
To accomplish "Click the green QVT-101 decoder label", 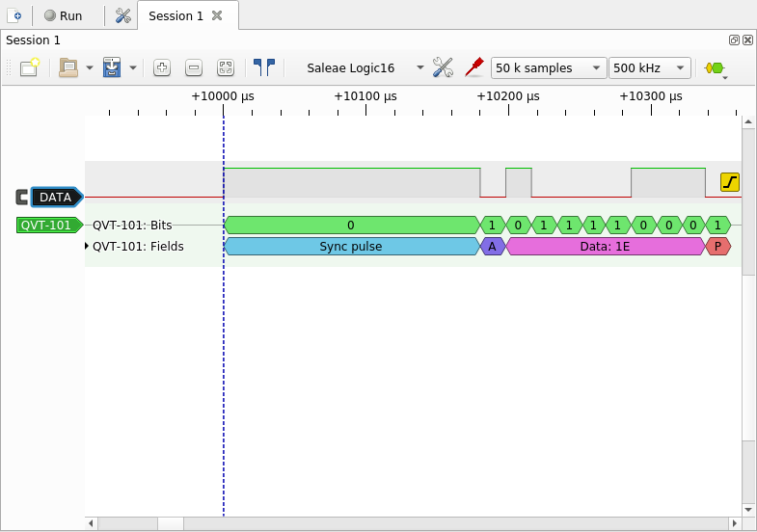I will tap(47, 225).
